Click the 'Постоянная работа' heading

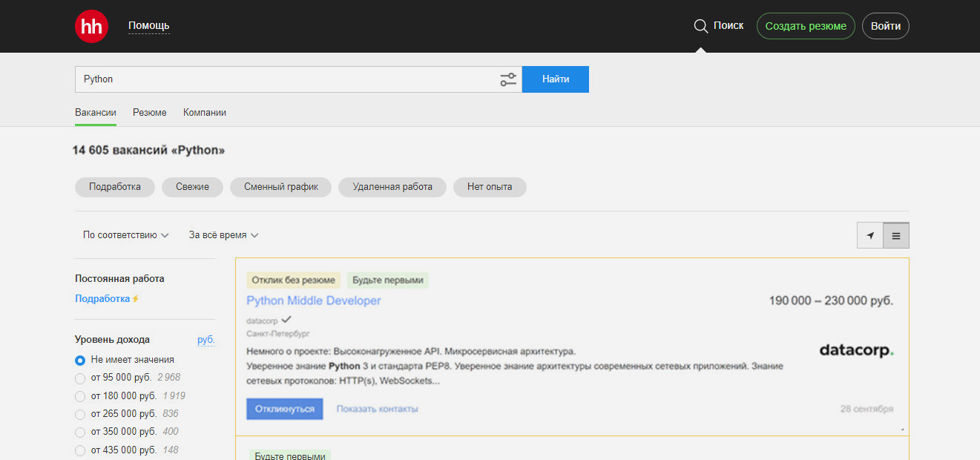pos(119,279)
